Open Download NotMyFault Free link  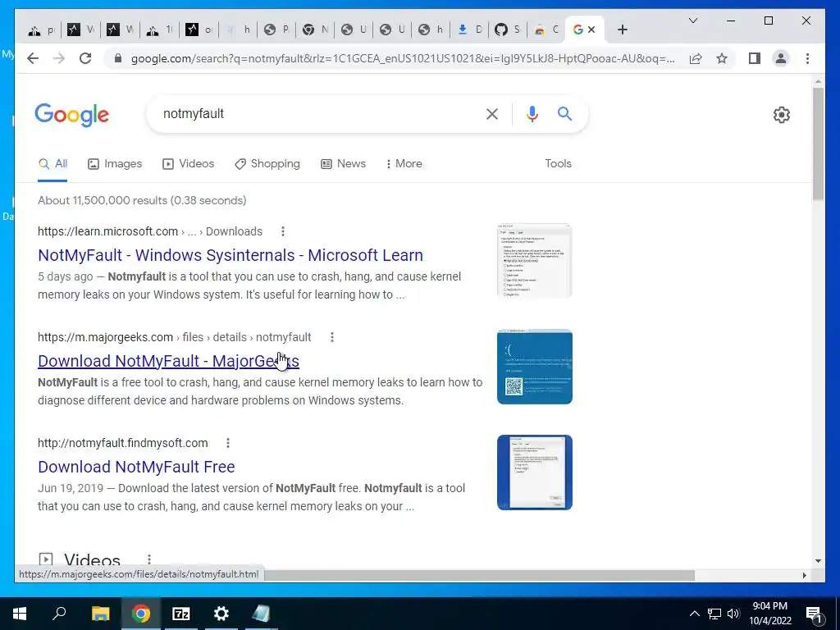[136, 467]
